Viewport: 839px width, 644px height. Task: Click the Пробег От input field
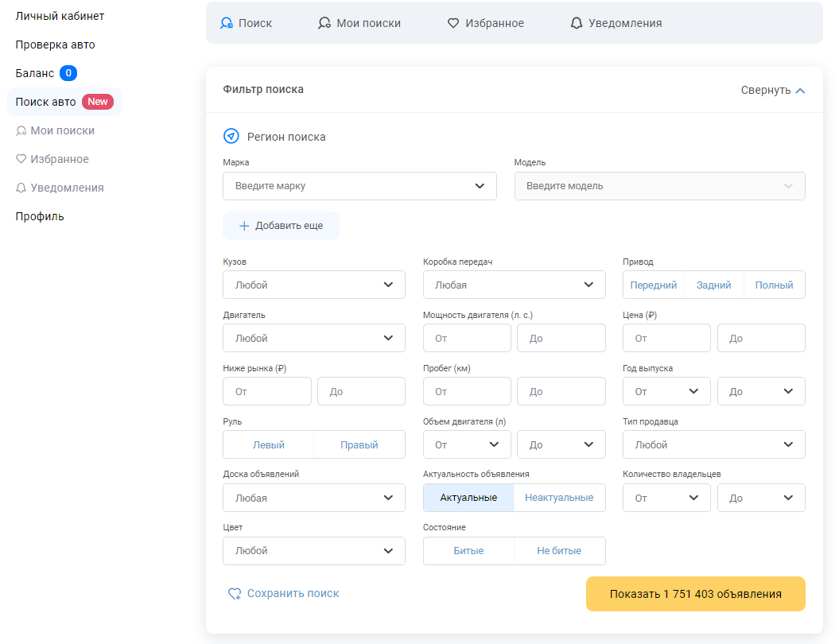[x=467, y=391]
